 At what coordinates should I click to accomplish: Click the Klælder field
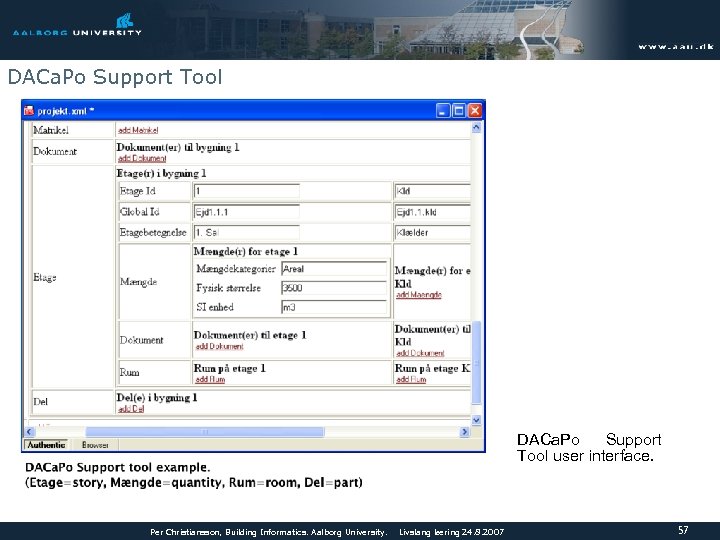pyautogui.click(x=433, y=232)
